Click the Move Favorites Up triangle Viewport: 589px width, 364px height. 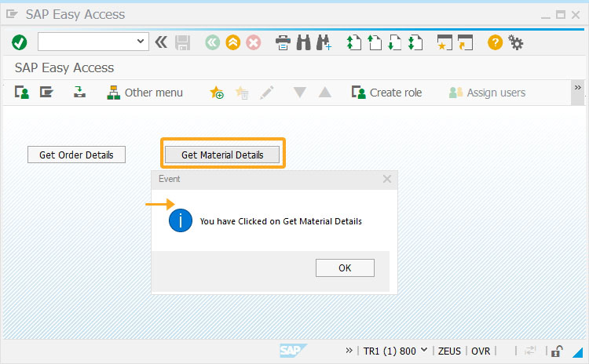(x=325, y=93)
